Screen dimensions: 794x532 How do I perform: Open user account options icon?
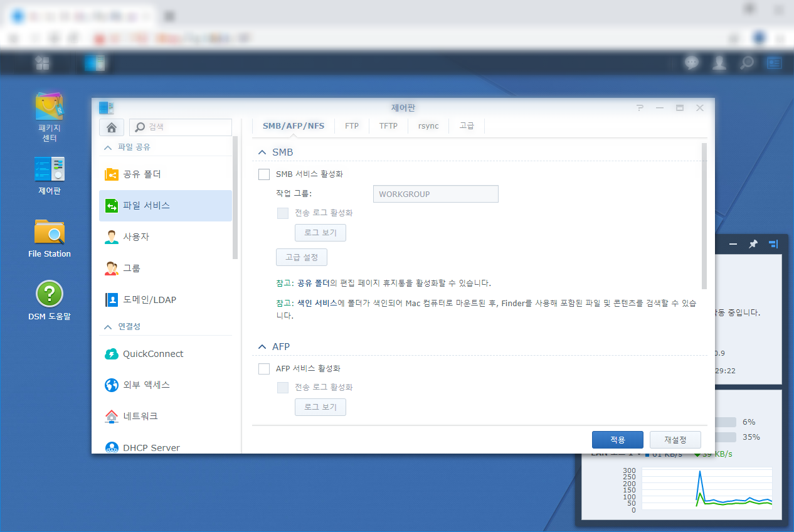pyautogui.click(x=719, y=63)
